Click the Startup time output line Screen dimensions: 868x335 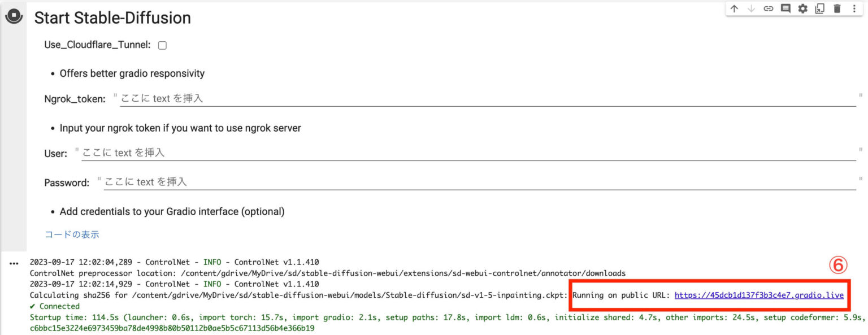pyautogui.click(x=396, y=317)
